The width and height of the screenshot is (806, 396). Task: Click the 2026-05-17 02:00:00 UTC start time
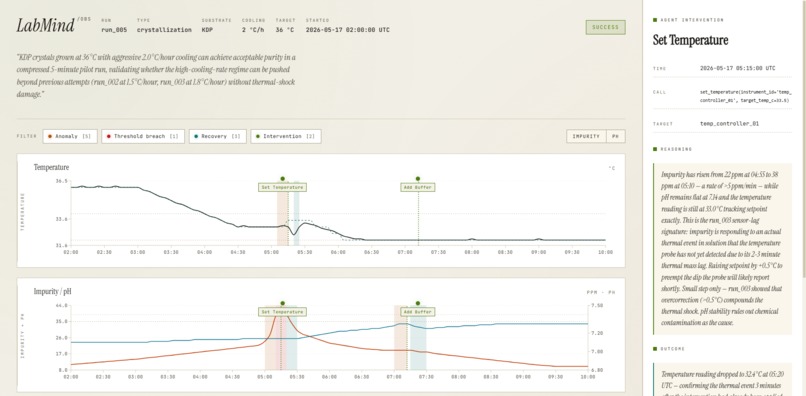click(x=347, y=30)
